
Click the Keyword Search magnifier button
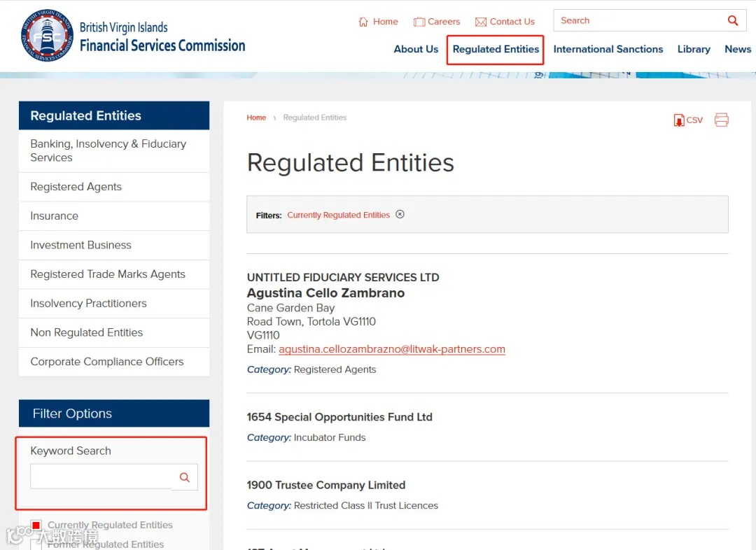point(185,477)
